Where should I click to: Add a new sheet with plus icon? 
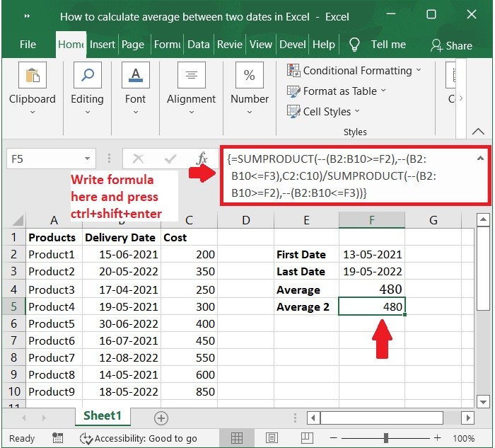coord(161,418)
